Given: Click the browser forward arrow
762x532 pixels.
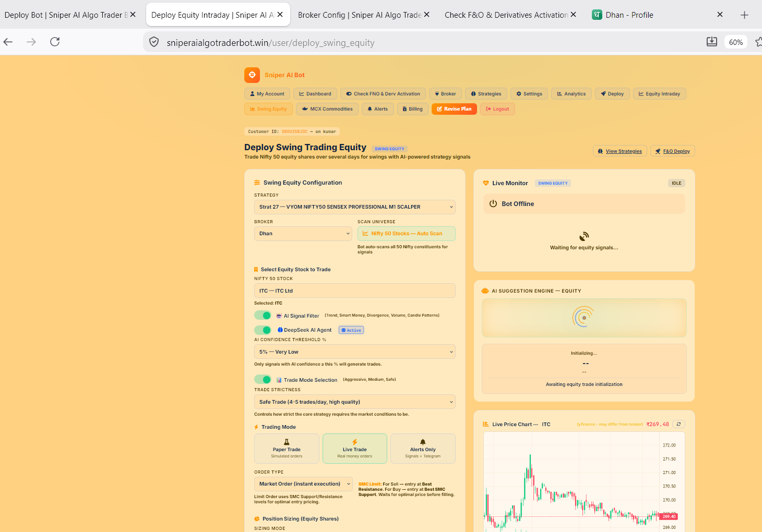Looking at the screenshot, I should [x=31, y=42].
